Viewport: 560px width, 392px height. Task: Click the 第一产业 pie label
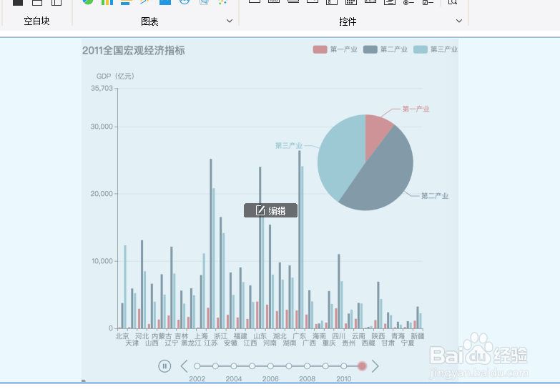[416, 109]
